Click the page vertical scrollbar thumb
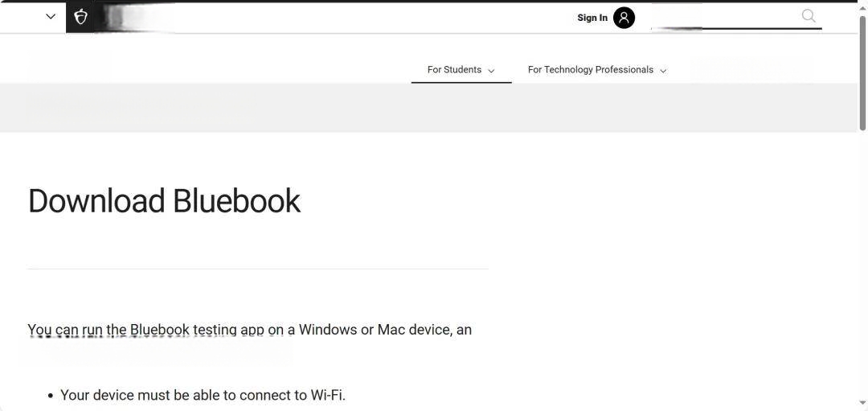Screen dimensions: 868x411 click(x=862, y=73)
